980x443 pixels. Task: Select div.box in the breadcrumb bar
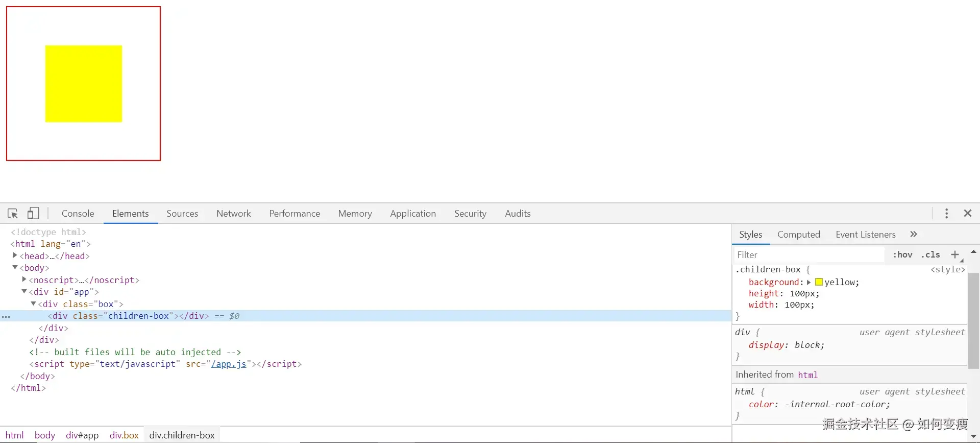[x=124, y=435]
